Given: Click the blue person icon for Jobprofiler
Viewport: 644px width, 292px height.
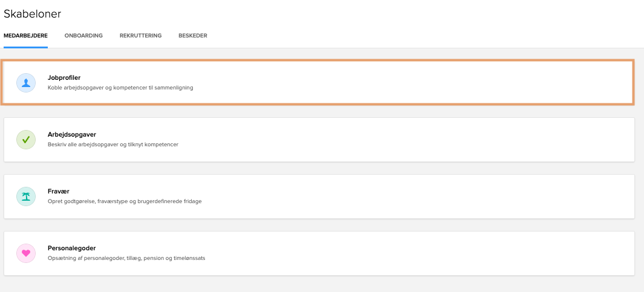Looking at the screenshot, I should [26, 83].
